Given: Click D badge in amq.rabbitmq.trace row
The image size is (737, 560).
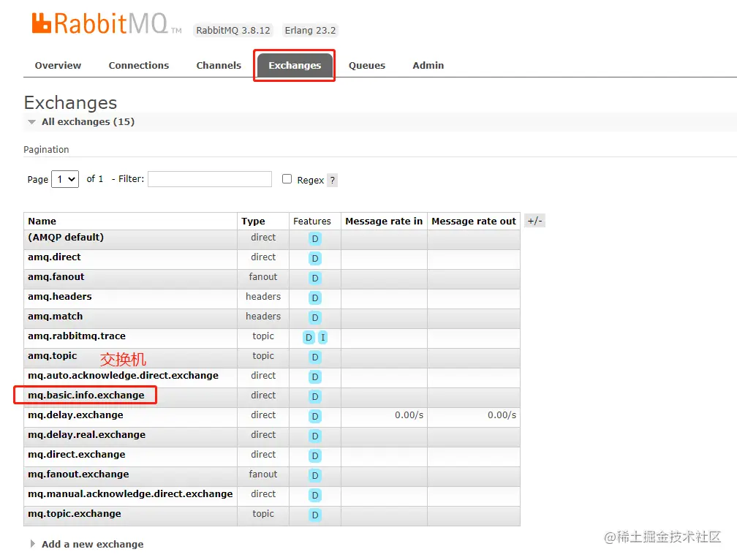Looking at the screenshot, I should tap(309, 337).
